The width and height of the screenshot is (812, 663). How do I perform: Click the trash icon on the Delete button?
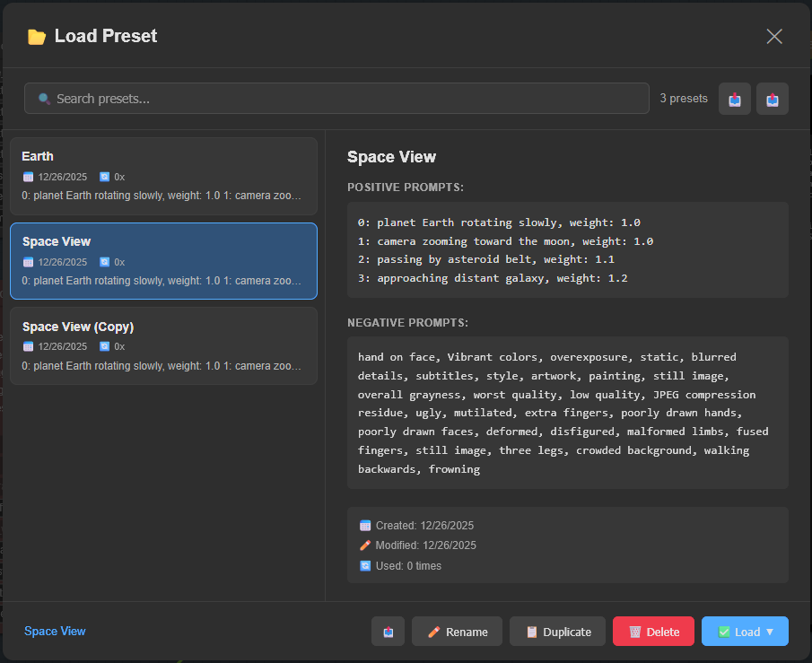coord(635,632)
